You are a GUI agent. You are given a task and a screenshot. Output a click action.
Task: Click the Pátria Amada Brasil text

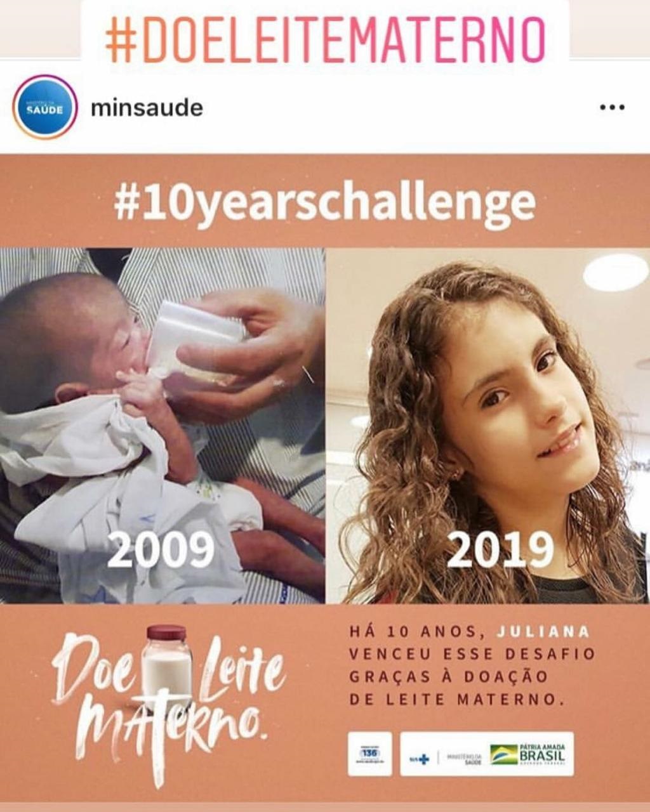(543, 755)
